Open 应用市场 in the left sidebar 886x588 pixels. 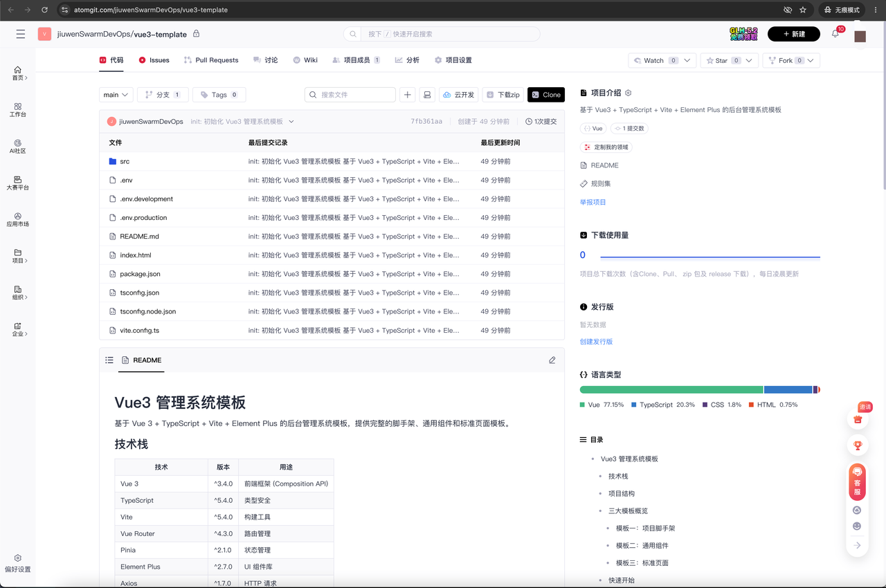click(18, 220)
